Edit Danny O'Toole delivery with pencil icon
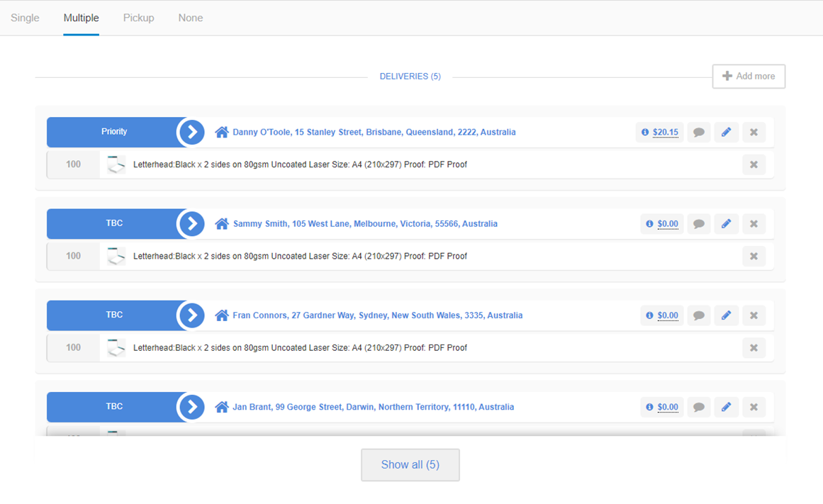This screenshot has height=504, width=823. pos(726,133)
